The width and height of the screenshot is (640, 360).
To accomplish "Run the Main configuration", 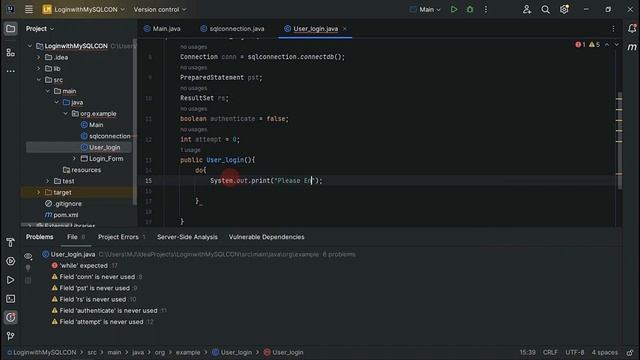I will tap(453, 9).
